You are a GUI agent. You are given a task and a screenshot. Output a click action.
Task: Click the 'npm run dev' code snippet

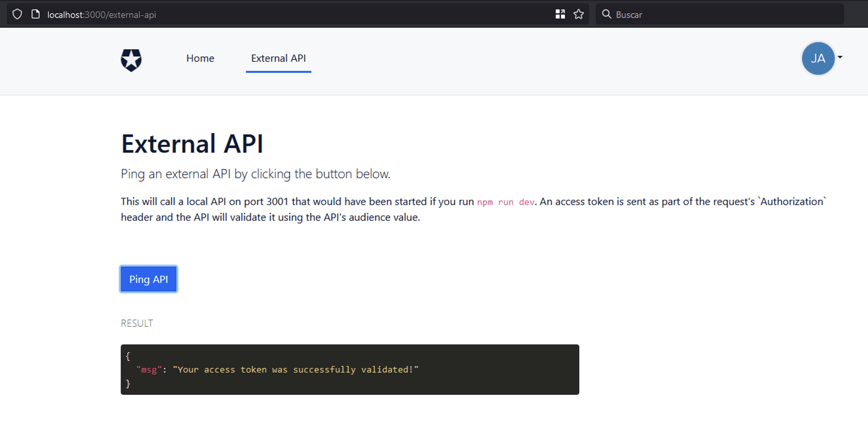[506, 202]
